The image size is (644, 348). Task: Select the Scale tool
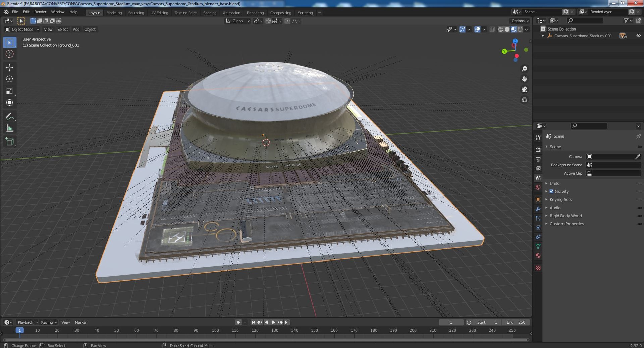[x=10, y=91]
